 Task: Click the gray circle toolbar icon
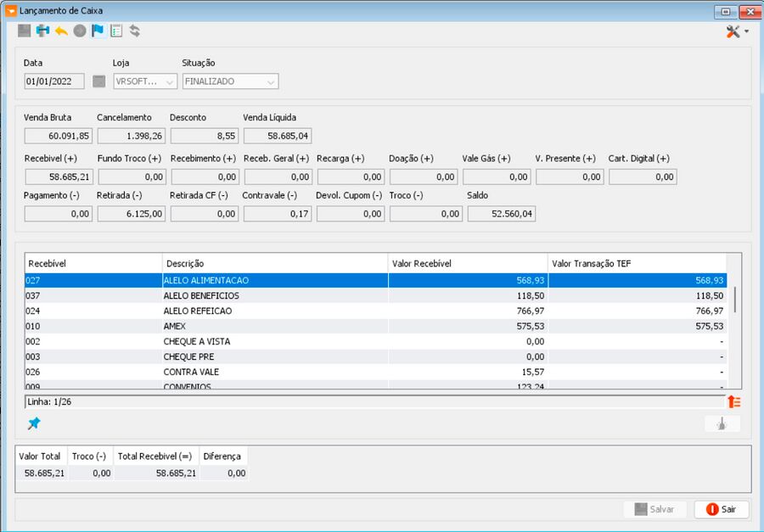80,31
